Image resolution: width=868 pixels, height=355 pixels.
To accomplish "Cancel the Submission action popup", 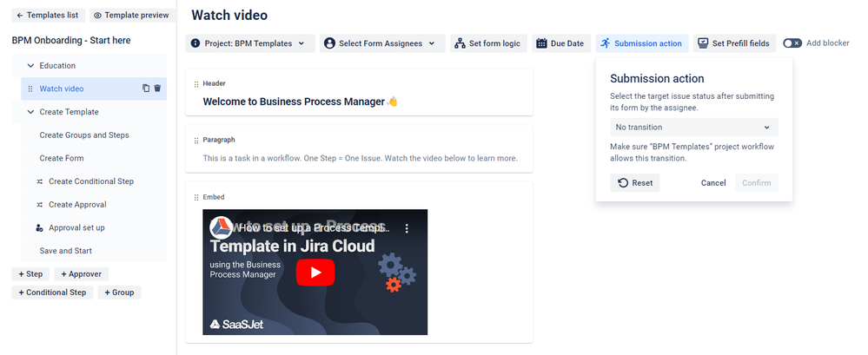I will pos(713,183).
